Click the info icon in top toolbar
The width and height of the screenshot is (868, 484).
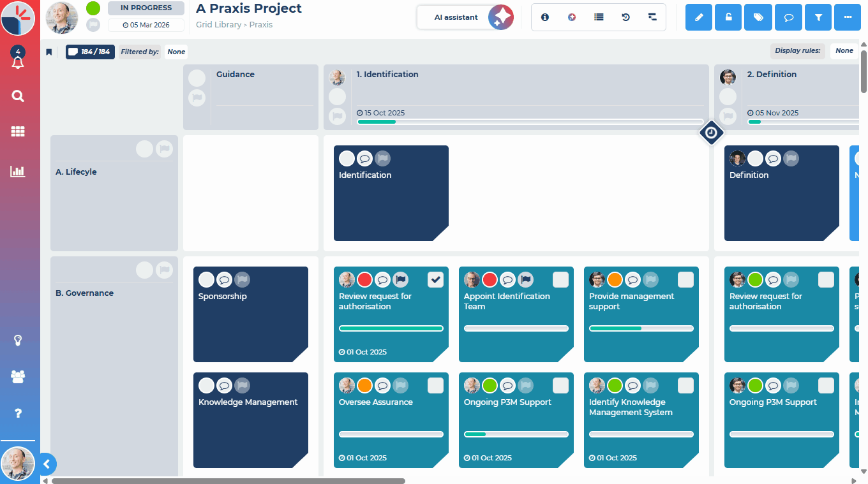[545, 17]
